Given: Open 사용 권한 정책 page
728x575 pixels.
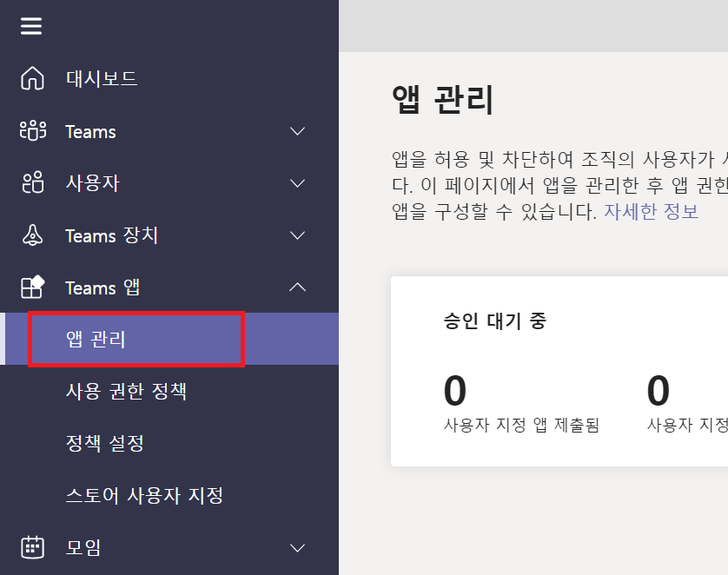Looking at the screenshot, I should point(126,391).
